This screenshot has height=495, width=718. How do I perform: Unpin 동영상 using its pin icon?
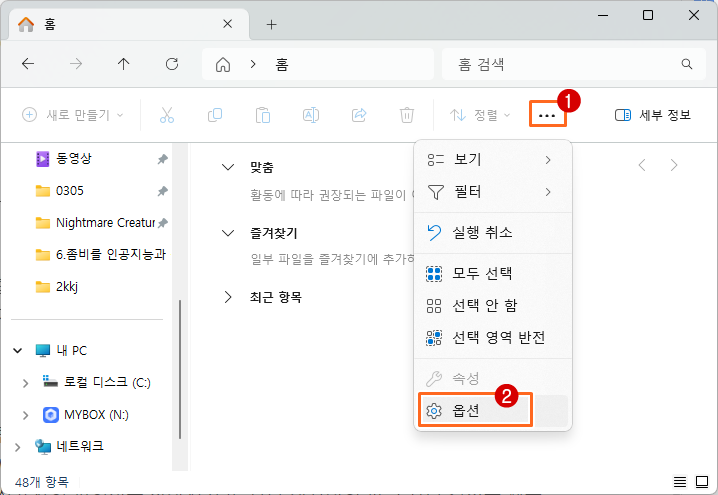(x=163, y=159)
